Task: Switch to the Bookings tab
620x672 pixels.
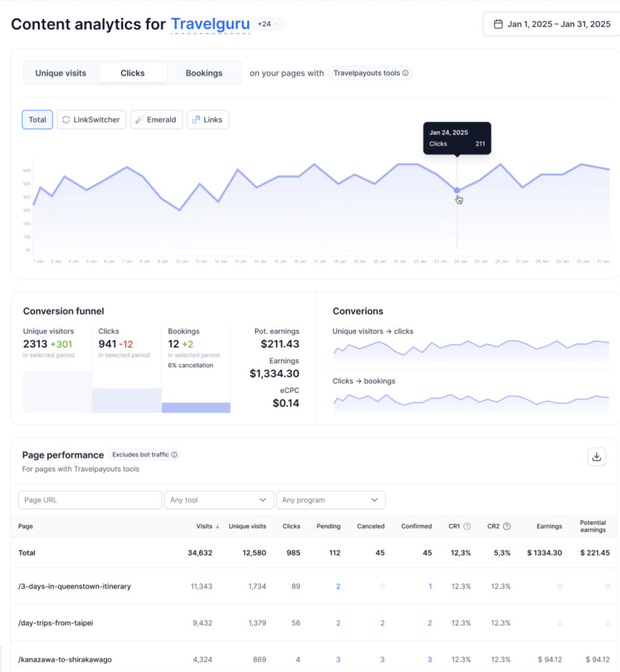Action: pos(204,73)
